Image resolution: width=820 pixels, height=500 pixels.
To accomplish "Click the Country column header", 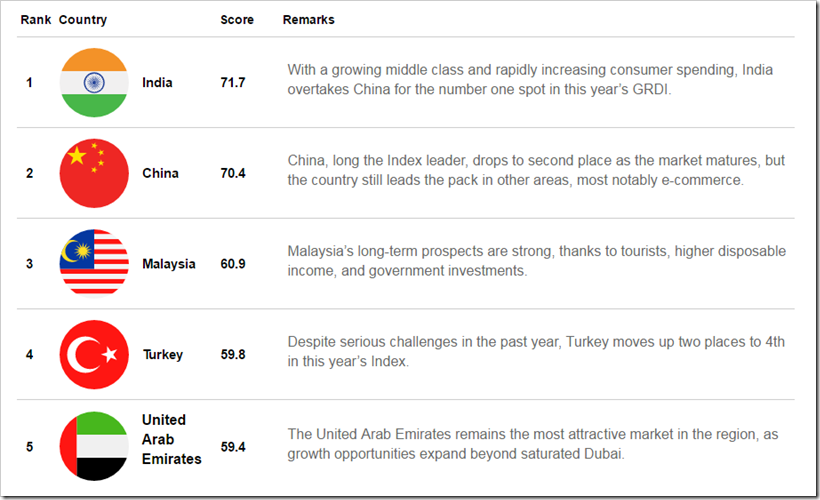I will point(83,20).
